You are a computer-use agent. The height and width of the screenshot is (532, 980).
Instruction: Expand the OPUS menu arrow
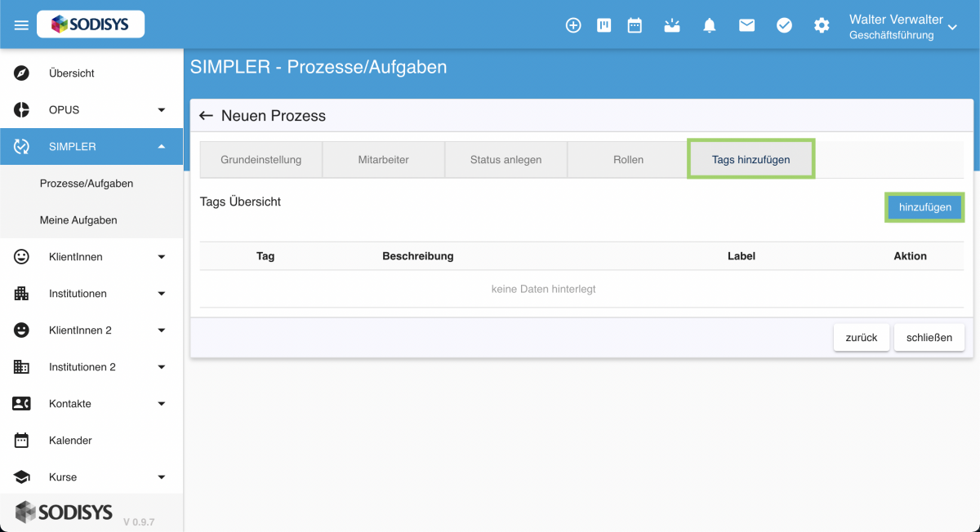tap(162, 110)
